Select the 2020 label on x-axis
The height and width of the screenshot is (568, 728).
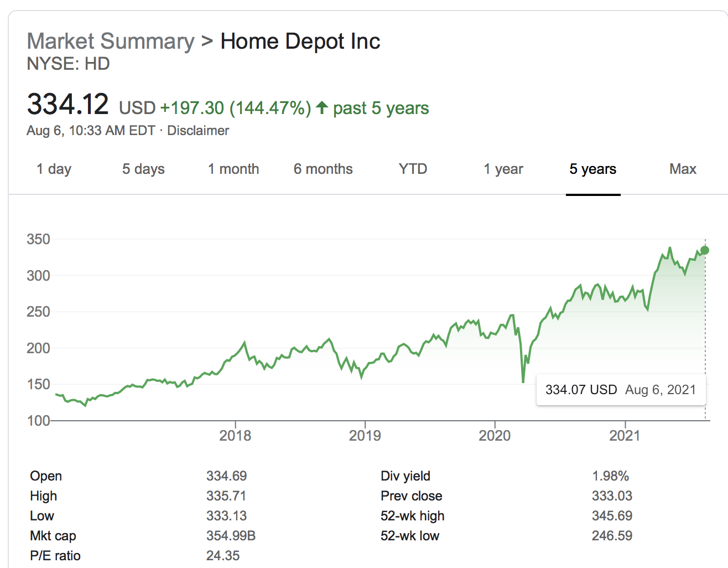coord(495,436)
